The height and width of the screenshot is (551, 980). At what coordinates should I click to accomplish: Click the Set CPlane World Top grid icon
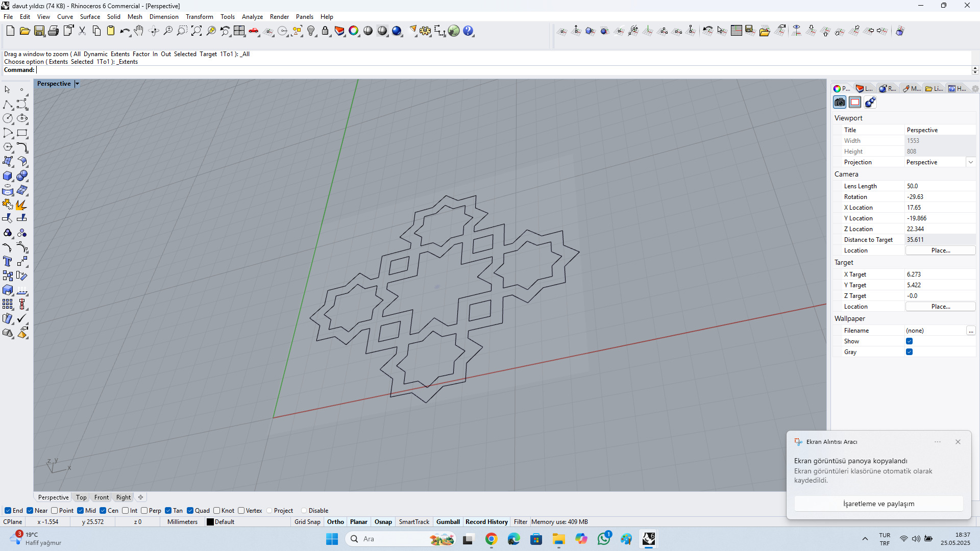click(736, 31)
